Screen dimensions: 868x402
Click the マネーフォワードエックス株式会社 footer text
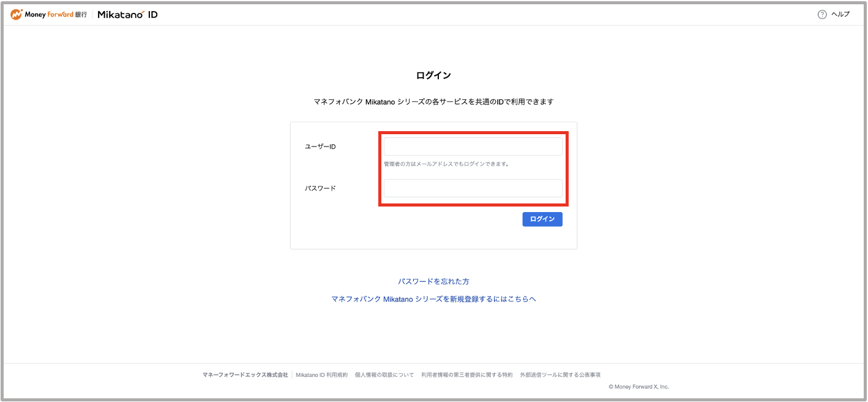(x=245, y=375)
